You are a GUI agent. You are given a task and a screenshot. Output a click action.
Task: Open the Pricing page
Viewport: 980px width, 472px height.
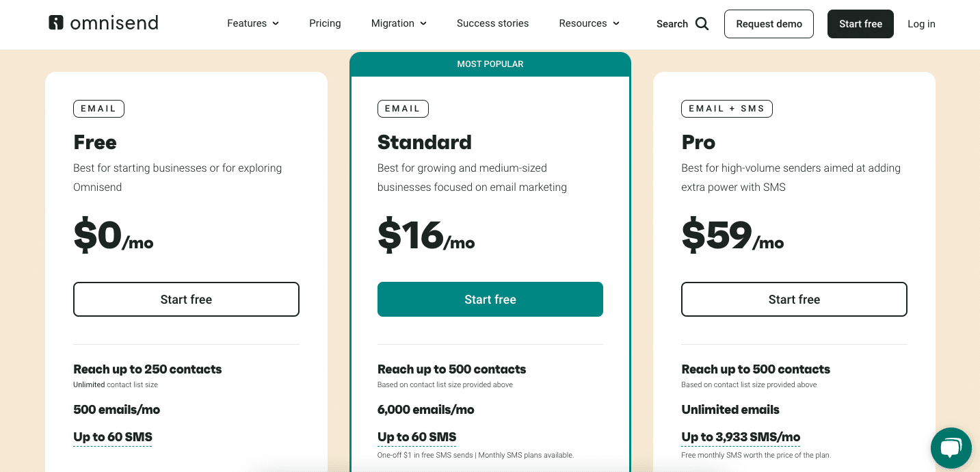pyautogui.click(x=325, y=23)
